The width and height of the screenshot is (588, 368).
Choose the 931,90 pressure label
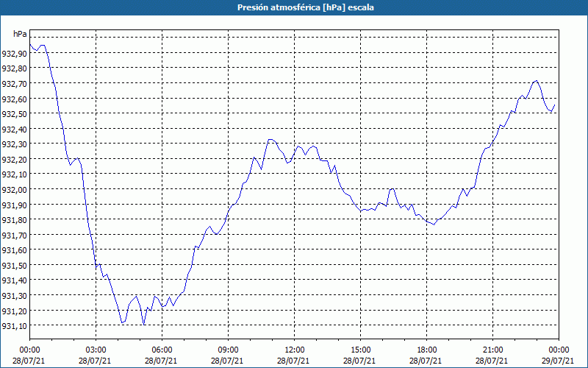(x=14, y=205)
